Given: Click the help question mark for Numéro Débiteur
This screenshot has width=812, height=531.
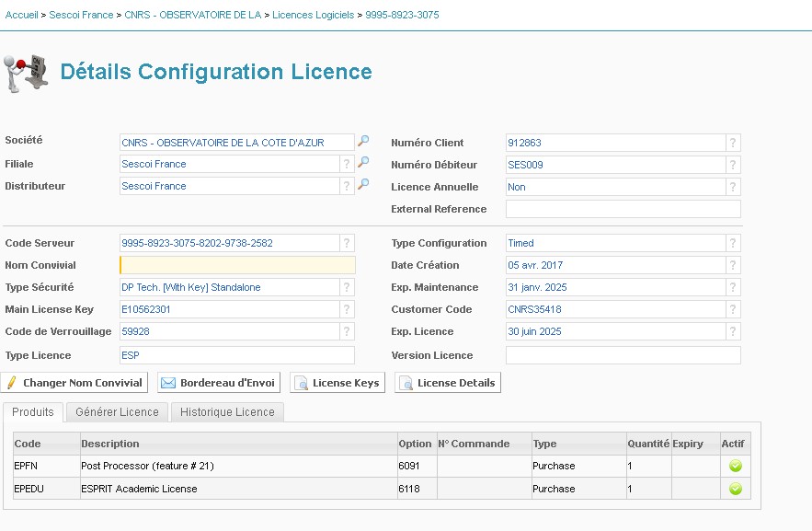Looking at the screenshot, I should [x=733, y=166].
